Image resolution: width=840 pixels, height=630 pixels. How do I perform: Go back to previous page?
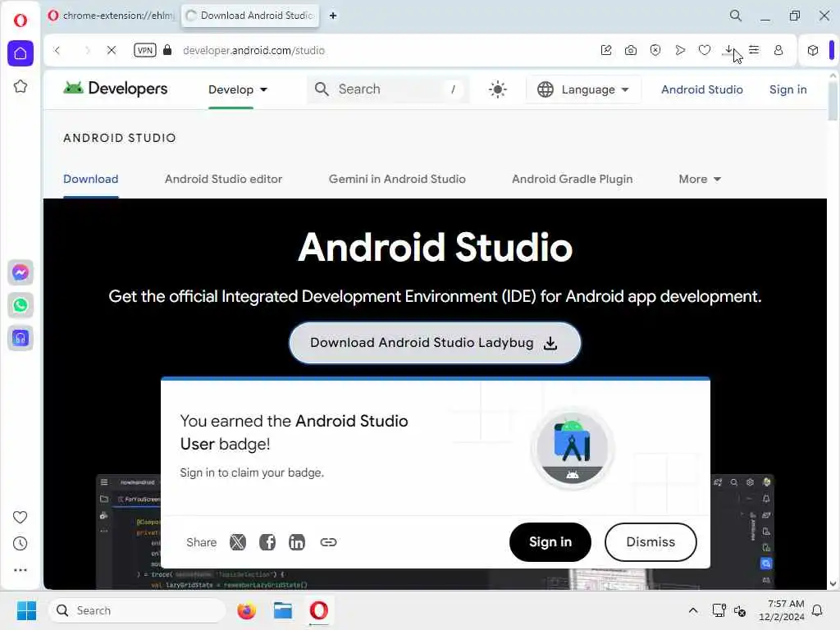coord(57,50)
